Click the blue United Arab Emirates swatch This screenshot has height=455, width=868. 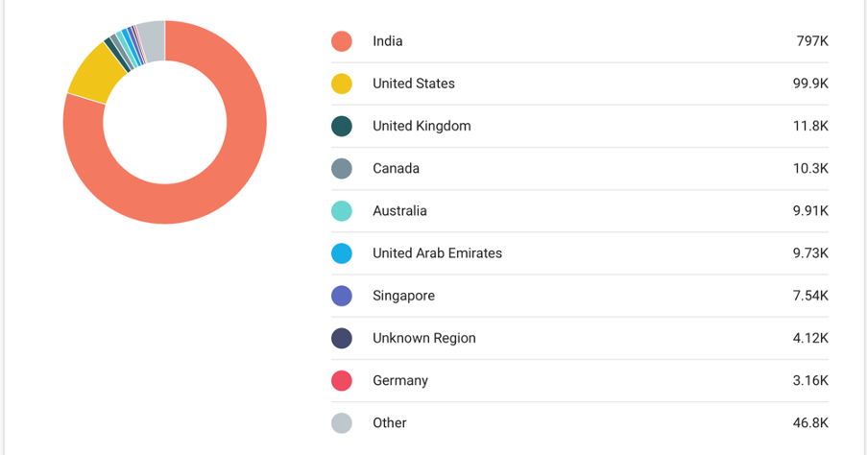[342, 253]
